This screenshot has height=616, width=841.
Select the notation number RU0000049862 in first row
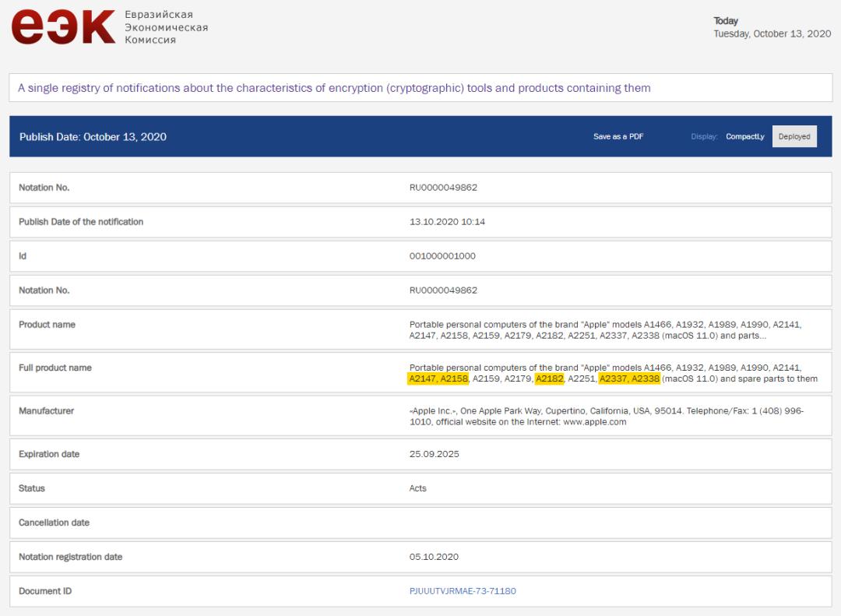pyautogui.click(x=443, y=188)
